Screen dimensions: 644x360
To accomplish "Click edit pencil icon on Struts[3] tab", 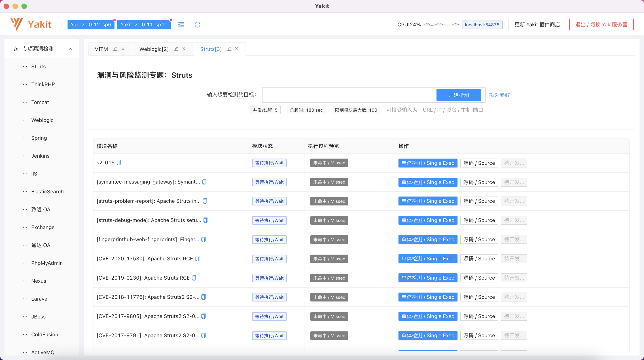I will click(x=229, y=49).
